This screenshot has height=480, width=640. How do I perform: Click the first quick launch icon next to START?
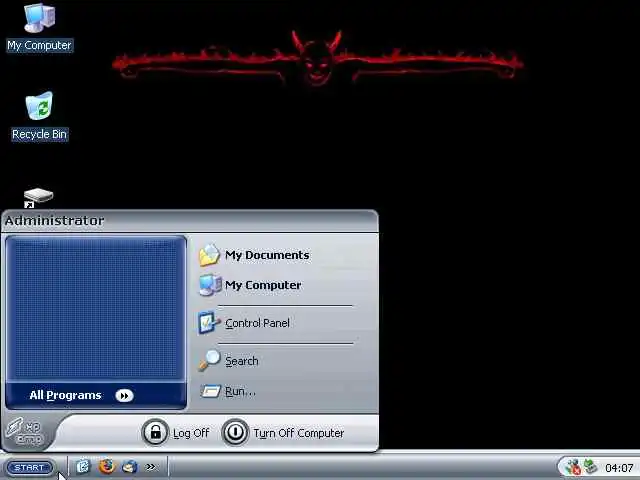83,467
